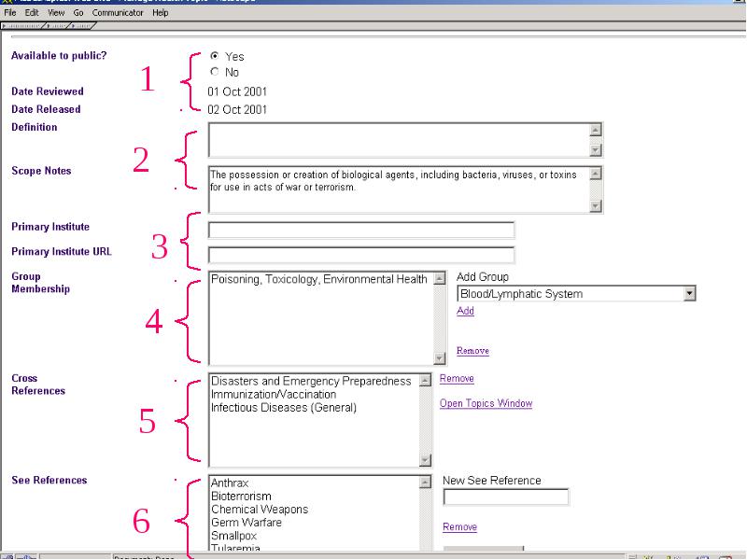
Task: Click the Definition box scroll-down arrow
Action: point(596,150)
